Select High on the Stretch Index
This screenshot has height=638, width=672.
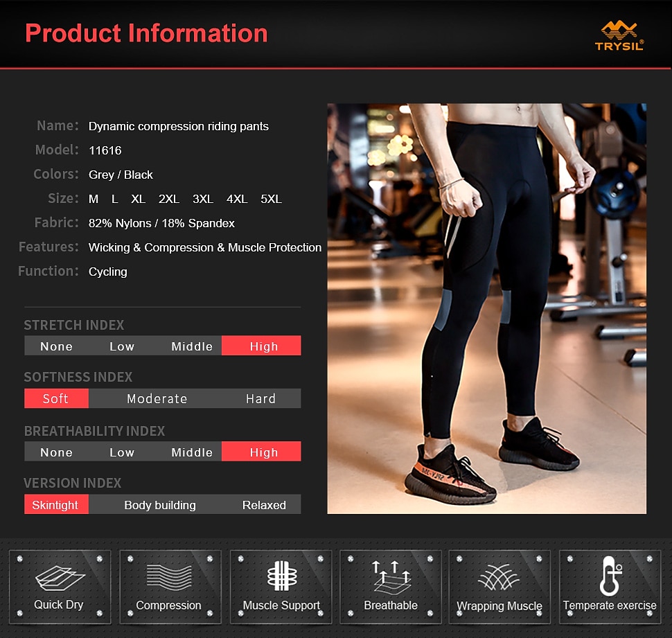pyautogui.click(x=261, y=346)
